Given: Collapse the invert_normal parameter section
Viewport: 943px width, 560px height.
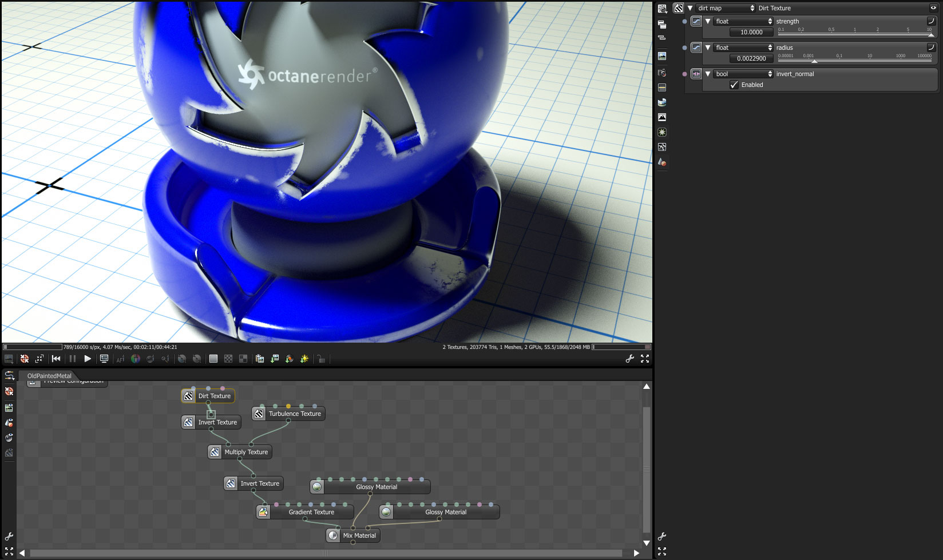Looking at the screenshot, I should point(708,74).
